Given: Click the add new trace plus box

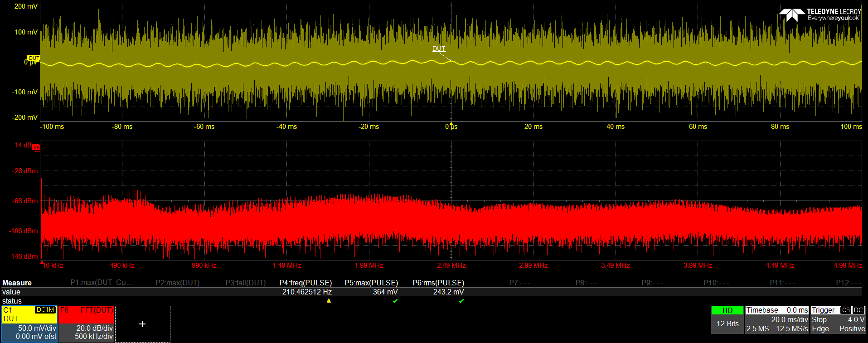Looking at the screenshot, I should pos(142,324).
